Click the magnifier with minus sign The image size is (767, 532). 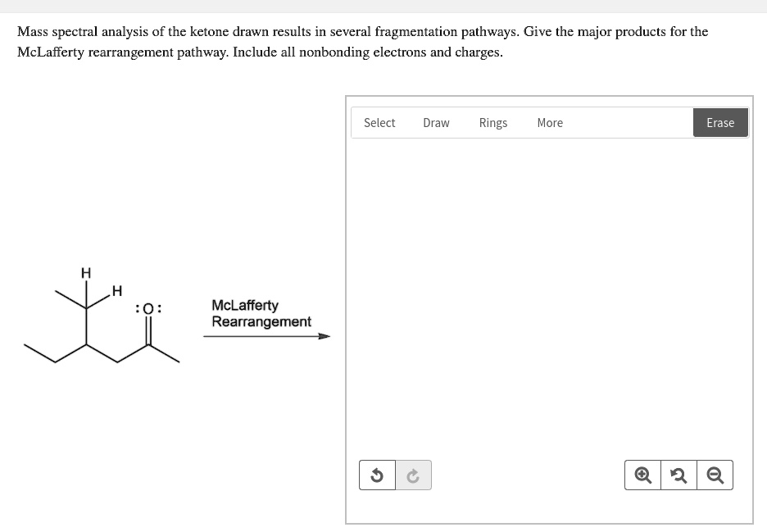coord(714,475)
